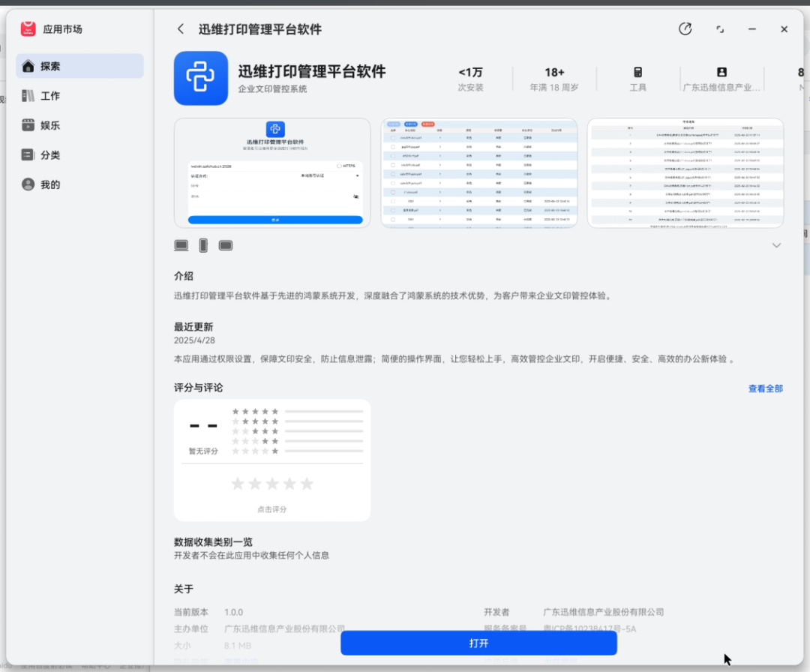Click the laptop device compatibility icon
Image resolution: width=810 pixels, height=672 pixels.
click(181, 245)
